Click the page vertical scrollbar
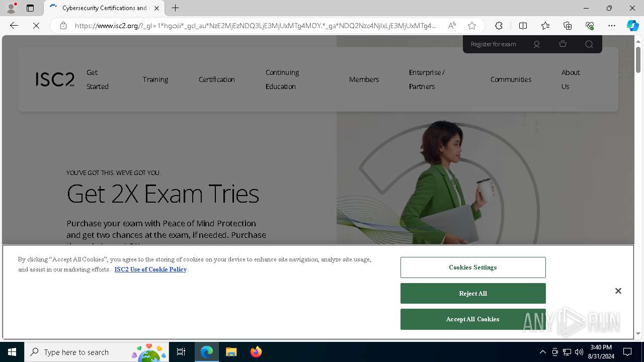This screenshot has width=644, height=362. tap(638, 59)
